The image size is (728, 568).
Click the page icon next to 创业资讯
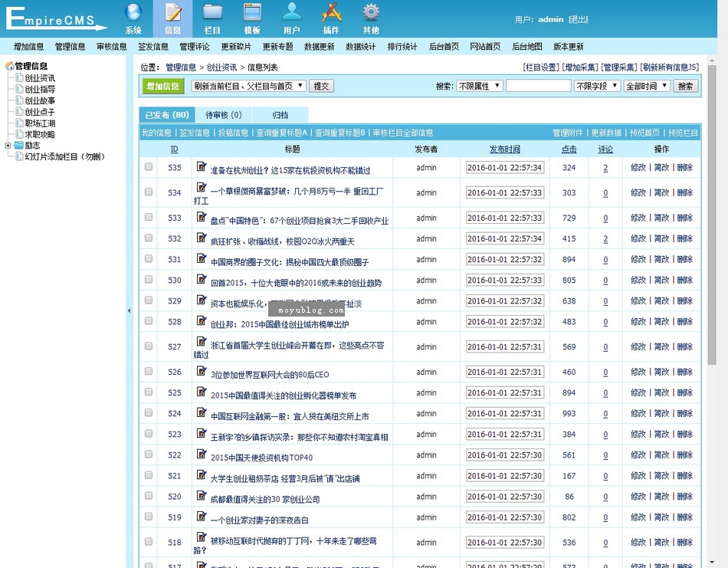pos(19,77)
